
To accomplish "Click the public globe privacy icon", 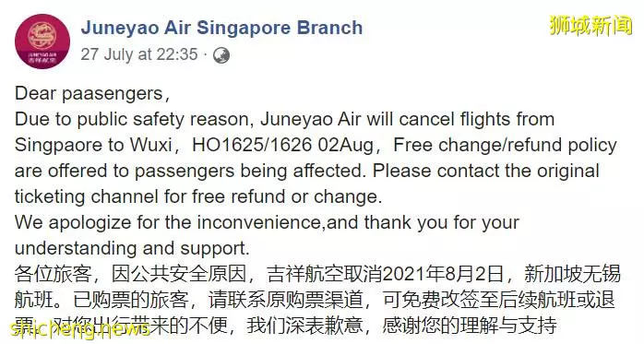I will tap(221, 55).
